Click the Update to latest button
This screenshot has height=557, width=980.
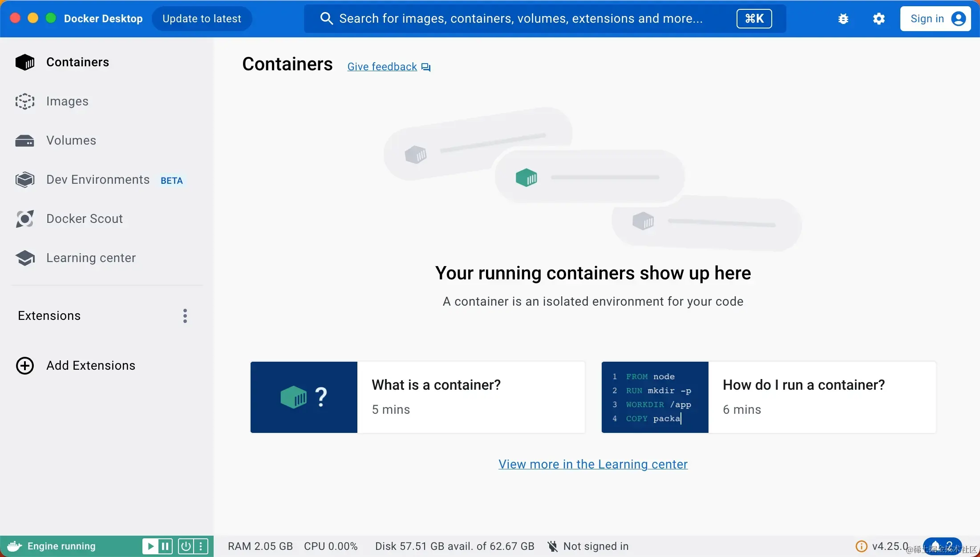pos(202,19)
